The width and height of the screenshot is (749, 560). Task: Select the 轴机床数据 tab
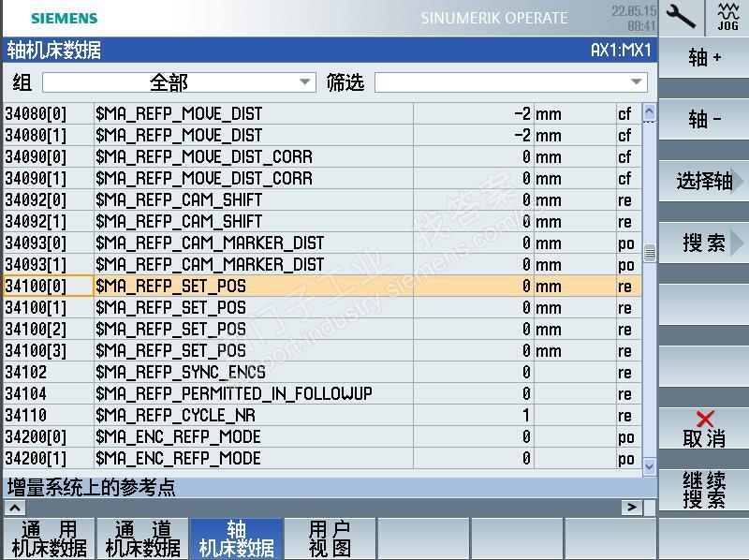tap(237, 539)
